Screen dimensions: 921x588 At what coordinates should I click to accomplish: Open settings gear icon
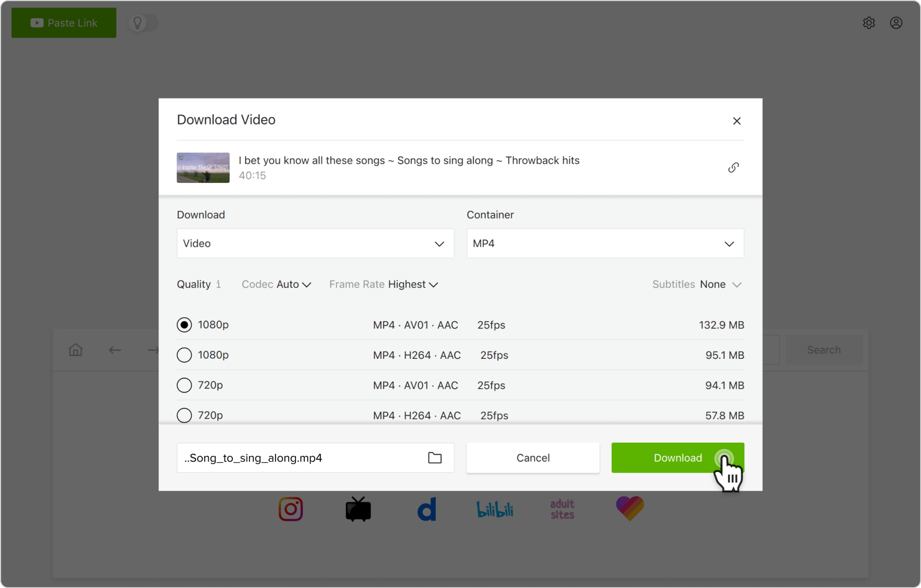coord(869,23)
